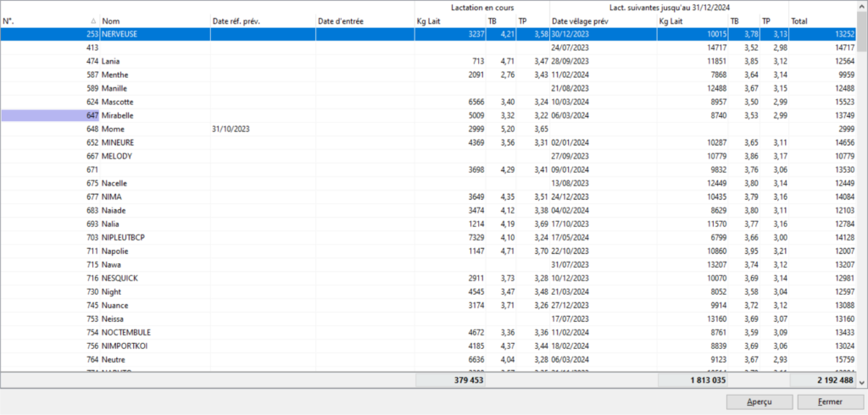Viewport: 868px width, 415px height.
Task: Click the Nom column header
Action: point(155,21)
